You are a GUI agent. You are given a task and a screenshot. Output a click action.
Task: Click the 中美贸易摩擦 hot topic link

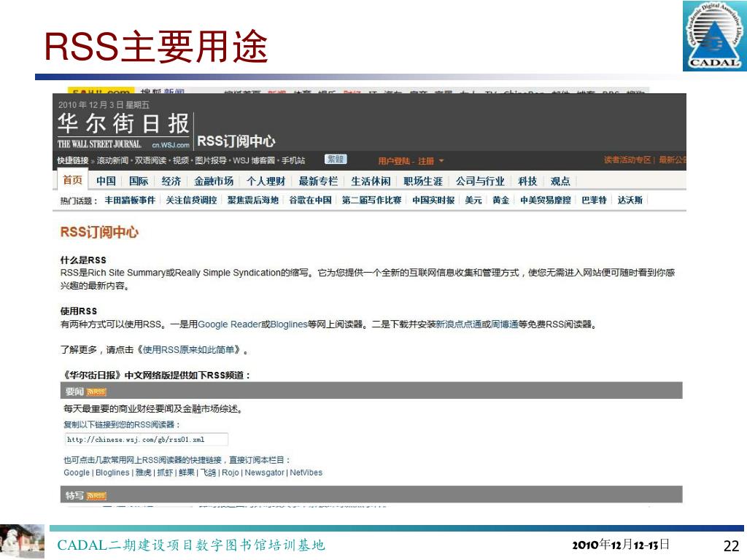546,200
